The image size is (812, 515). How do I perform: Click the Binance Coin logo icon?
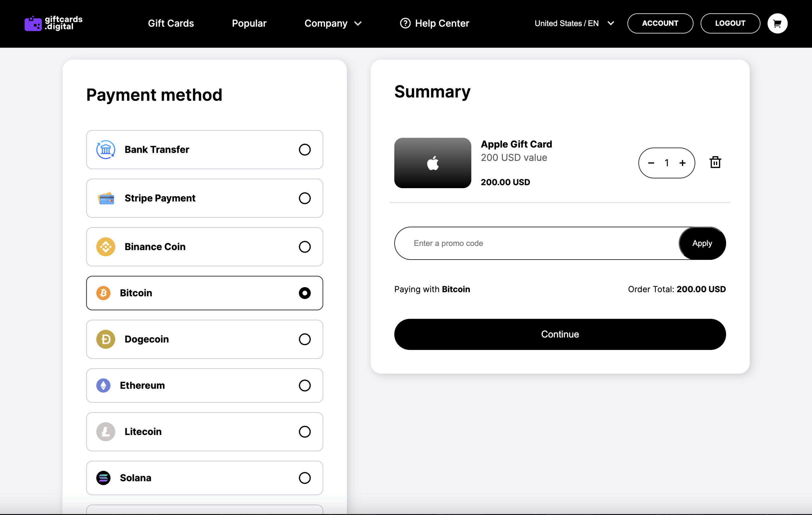point(106,247)
